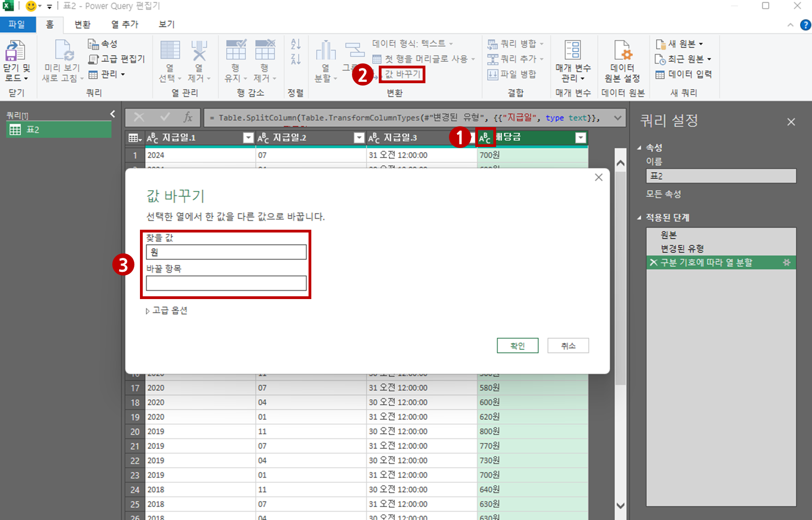The width and height of the screenshot is (812, 520).
Task: Open the 고급 편집기 (Advanced Editor)
Action: pyautogui.click(x=115, y=59)
